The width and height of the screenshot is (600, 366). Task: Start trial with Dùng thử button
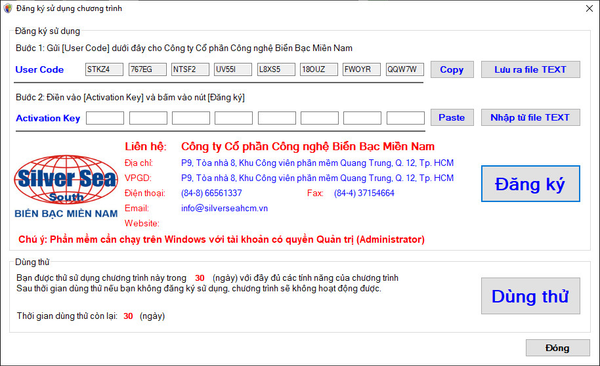coord(530,296)
